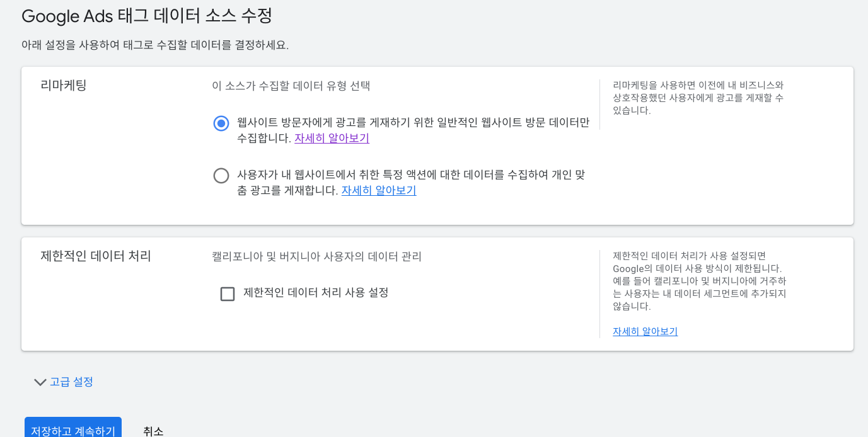Viewport: 868px width, 437px height.
Task: Open 자세히 알아보기 link in restricted data help panel
Action: (x=645, y=331)
